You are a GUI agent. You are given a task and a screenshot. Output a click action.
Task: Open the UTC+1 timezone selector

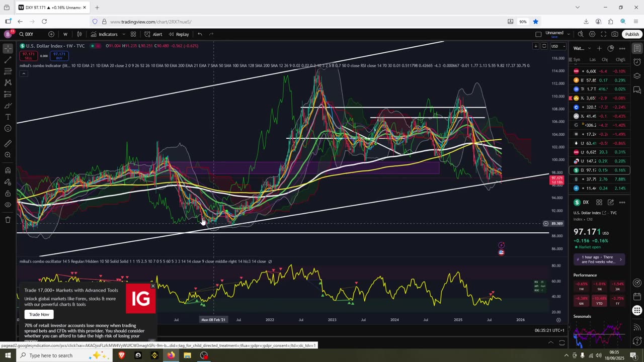coord(550,330)
